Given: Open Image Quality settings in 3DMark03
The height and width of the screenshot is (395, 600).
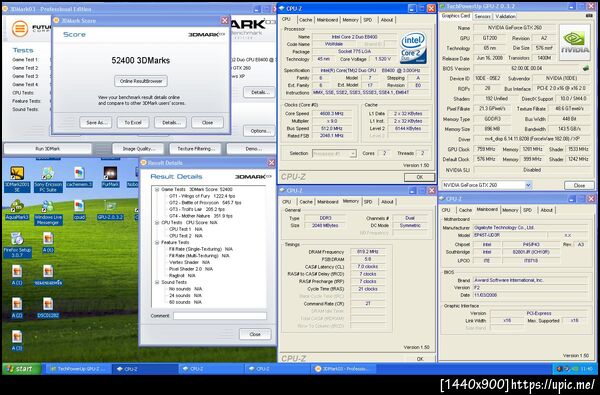Looking at the screenshot, I should [x=138, y=149].
